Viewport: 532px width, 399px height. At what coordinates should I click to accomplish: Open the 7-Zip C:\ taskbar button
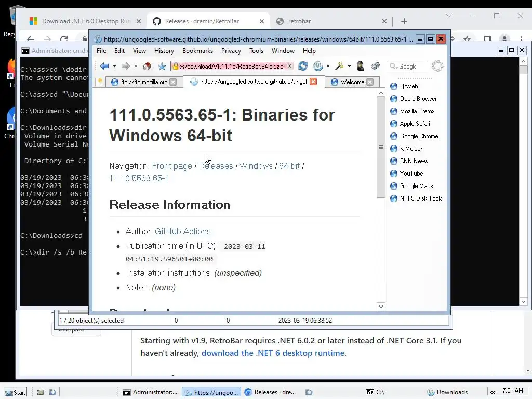(375, 392)
